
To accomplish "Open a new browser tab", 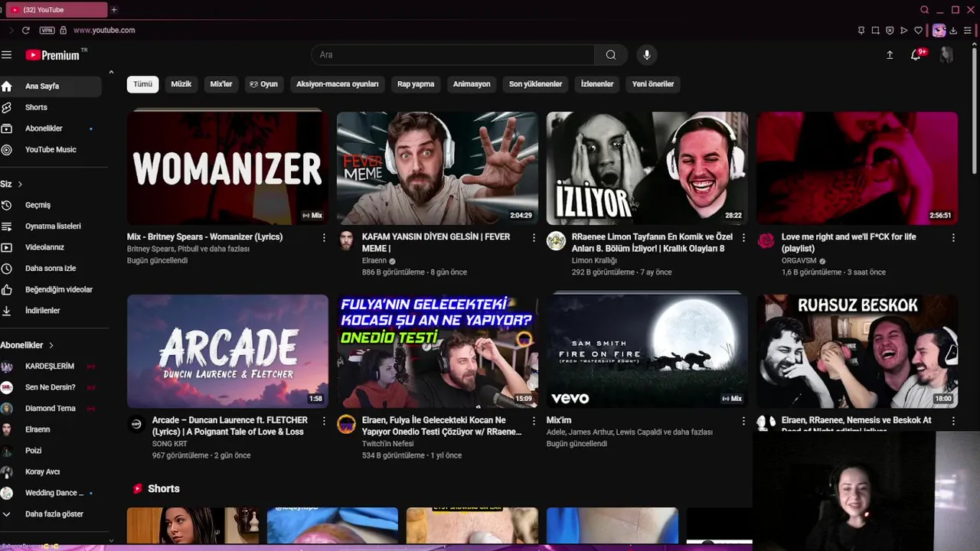I will pos(114,10).
